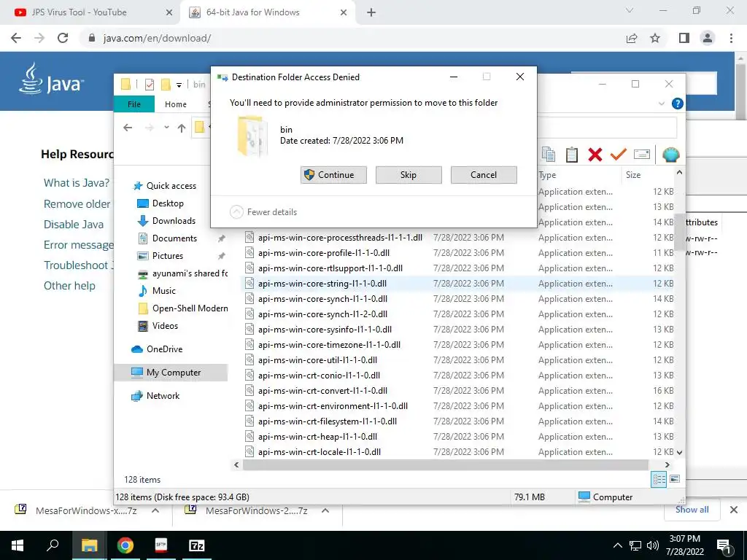Click the Paste clipboard icon in toolbar
This screenshot has width=747, height=560.
[x=572, y=155]
